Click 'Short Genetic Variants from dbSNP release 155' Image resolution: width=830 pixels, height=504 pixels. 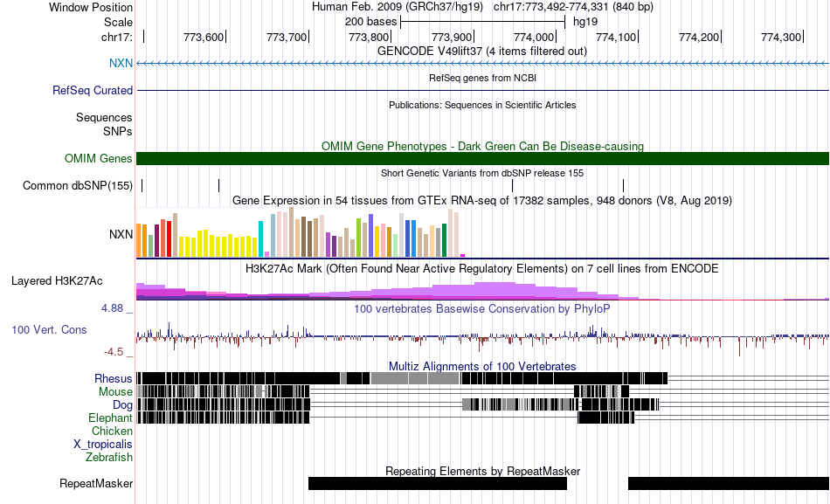(482, 173)
